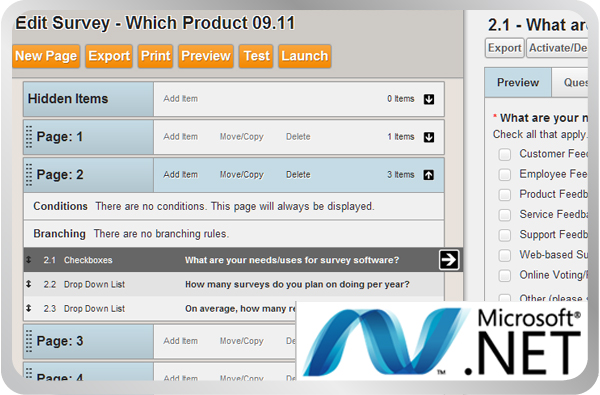600x395 pixels.
Task: Click the New Page button
Action: click(46, 56)
